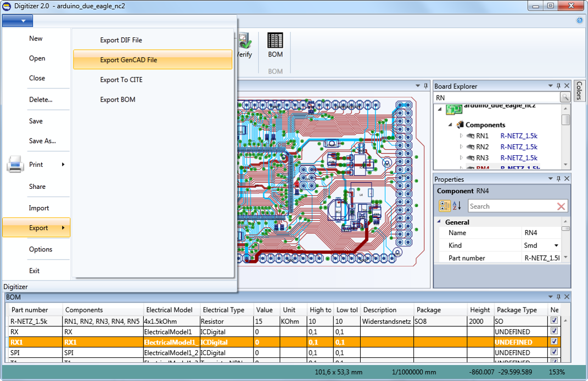Click the Board Explorer search magnifier

click(565, 98)
